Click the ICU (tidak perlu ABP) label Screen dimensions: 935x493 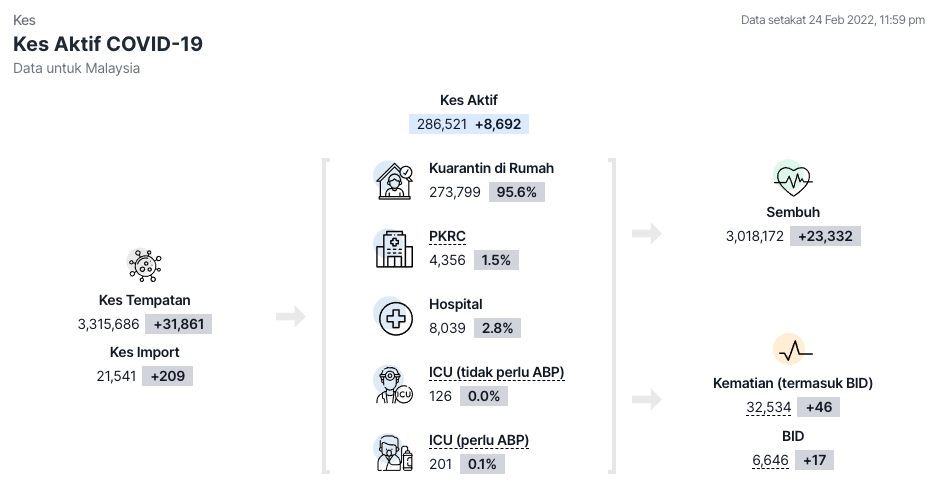tap(496, 372)
